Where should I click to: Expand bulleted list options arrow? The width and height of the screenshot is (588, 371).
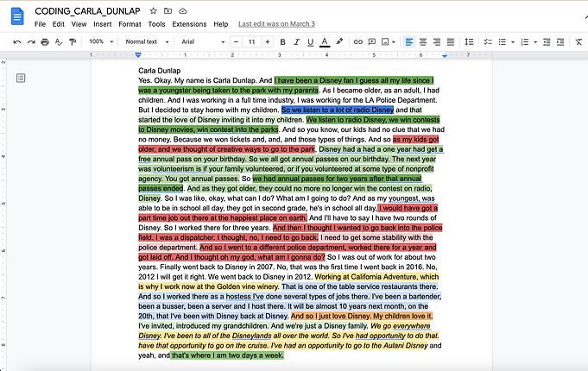(x=513, y=42)
